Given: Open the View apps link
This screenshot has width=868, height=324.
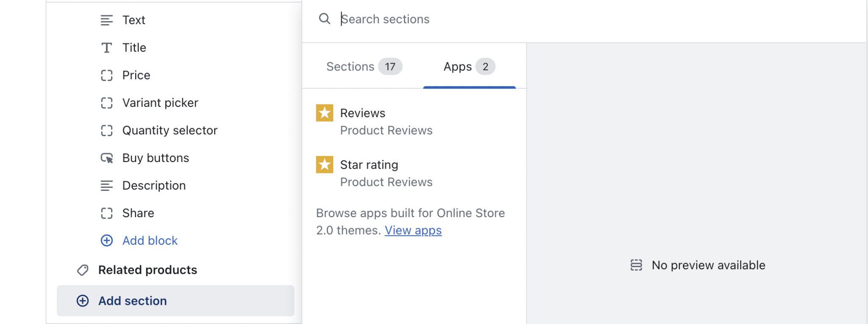Looking at the screenshot, I should point(413,230).
